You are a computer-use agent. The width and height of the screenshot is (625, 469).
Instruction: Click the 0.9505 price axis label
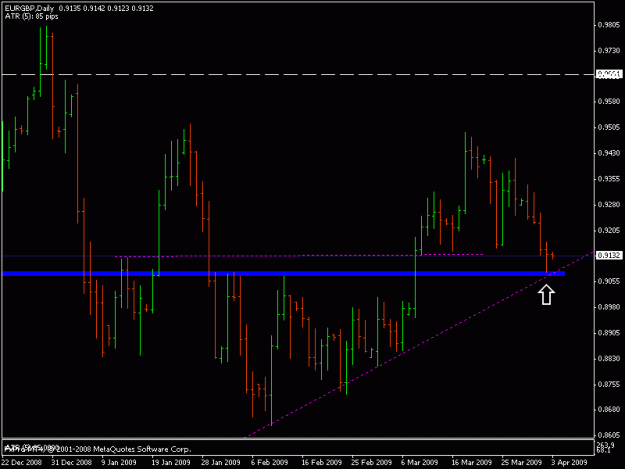pos(609,127)
